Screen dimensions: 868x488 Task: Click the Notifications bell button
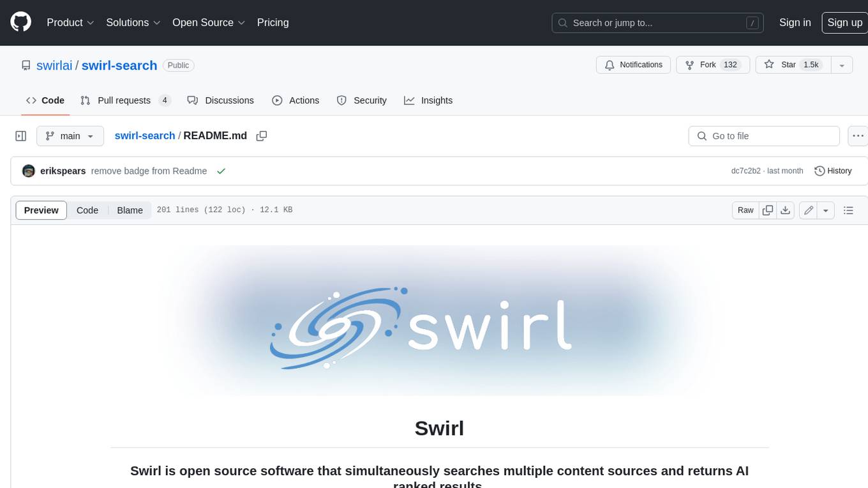click(x=634, y=65)
